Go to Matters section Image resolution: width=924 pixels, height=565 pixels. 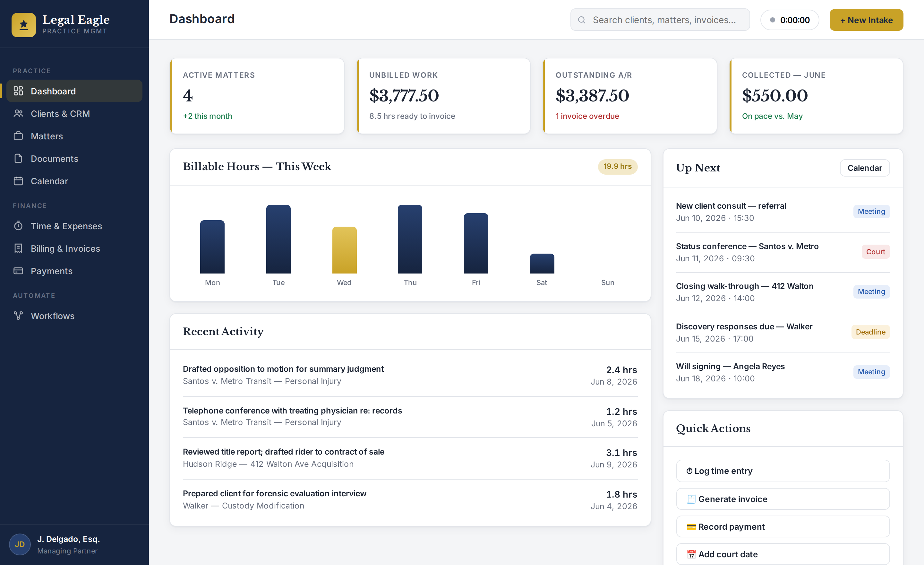click(74, 136)
